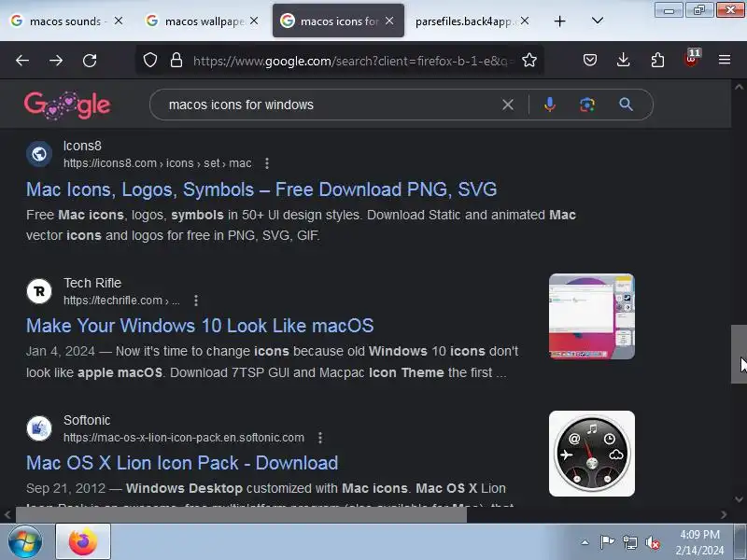Open Mac OS X Lion Icon Pack link
Viewport: 747px width, 560px height.
(182, 463)
